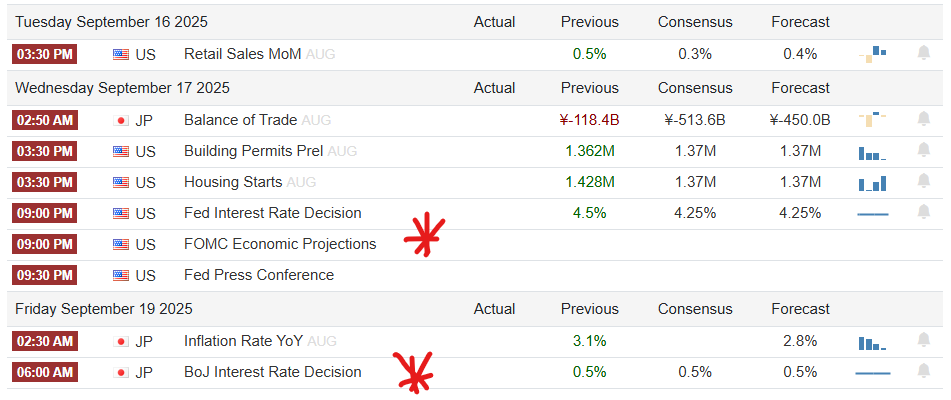Screen dimensions: 951x400
Task: Click the BoJ Interest Rate Decision bell icon
Action: click(x=924, y=372)
